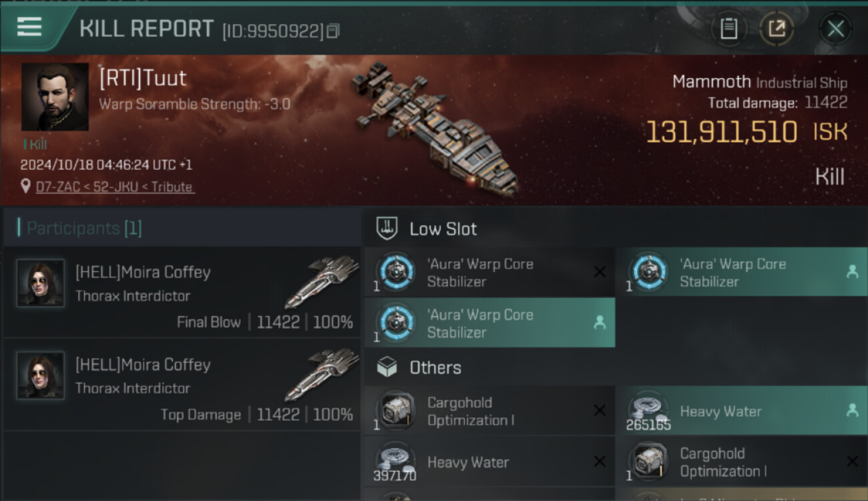Click Tuut's pilot portrait

pos(55,97)
